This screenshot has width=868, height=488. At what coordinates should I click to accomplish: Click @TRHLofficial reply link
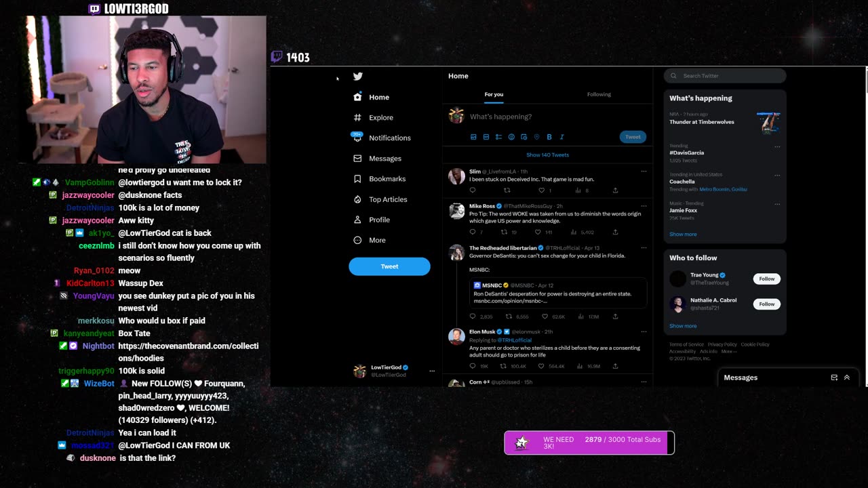click(x=515, y=340)
